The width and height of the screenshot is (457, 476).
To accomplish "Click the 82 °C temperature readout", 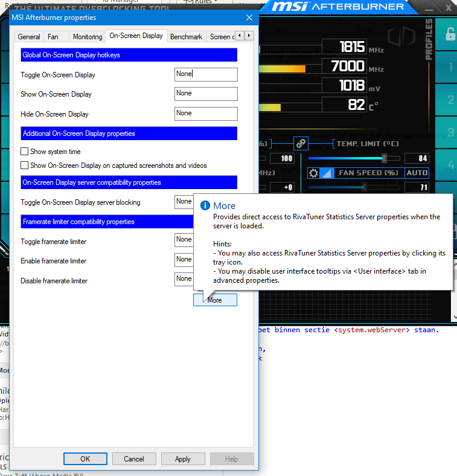I will tap(345, 105).
